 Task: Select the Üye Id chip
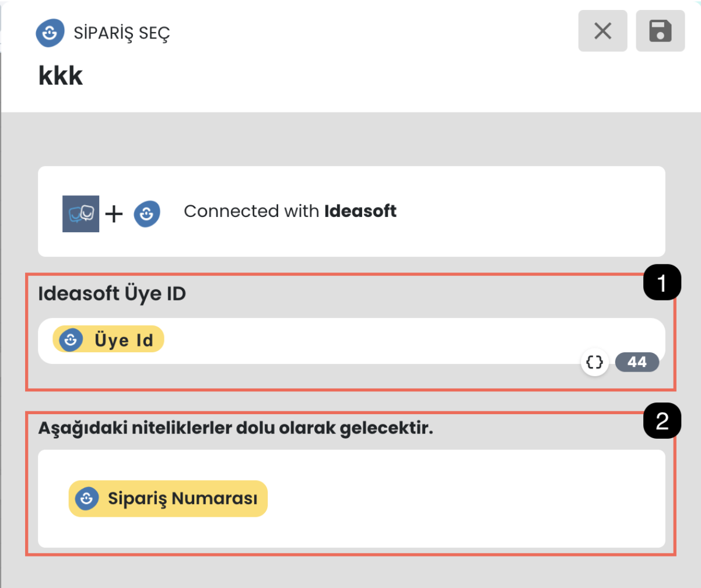click(108, 339)
